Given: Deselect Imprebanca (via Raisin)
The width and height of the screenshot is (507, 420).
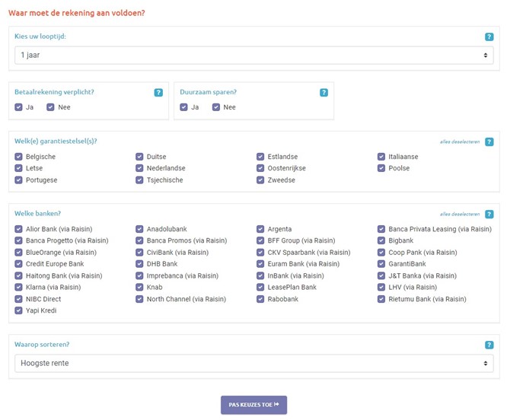Looking at the screenshot, I should coord(139,275).
